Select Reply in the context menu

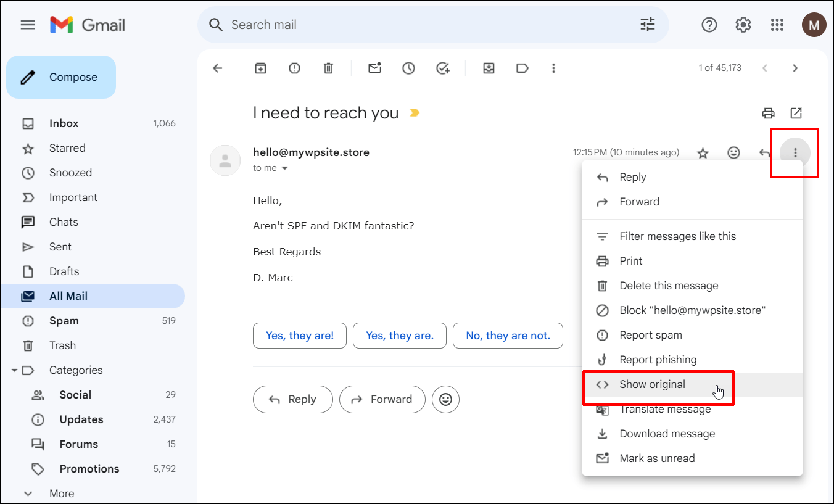click(x=692, y=177)
